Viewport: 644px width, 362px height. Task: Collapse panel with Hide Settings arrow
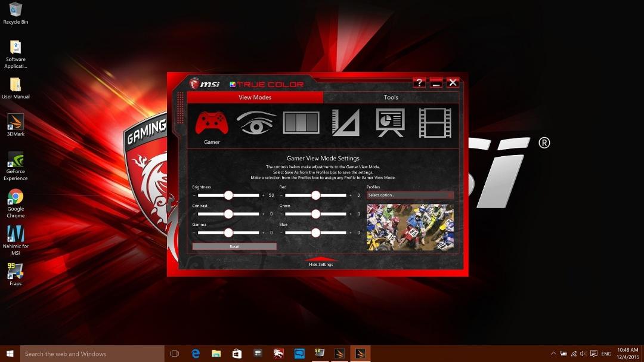(x=321, y=261)
